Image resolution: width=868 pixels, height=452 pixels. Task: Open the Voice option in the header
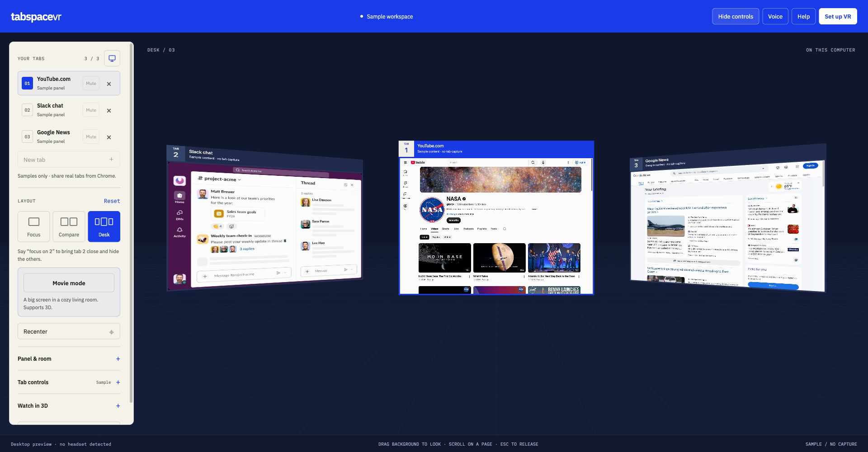(775, 16)
